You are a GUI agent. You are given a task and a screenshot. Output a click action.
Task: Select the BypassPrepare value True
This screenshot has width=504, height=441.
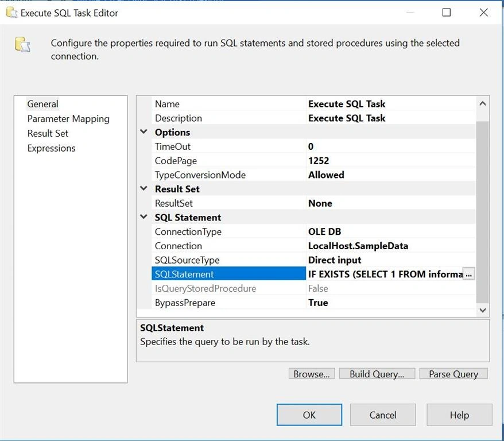coord(390,303)
